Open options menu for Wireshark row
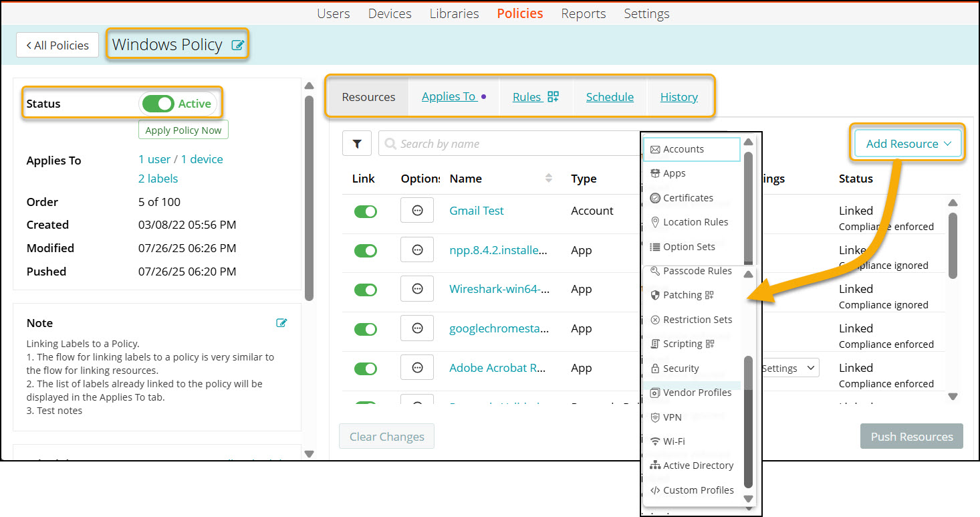Image resolution: width=980 pixels, height=517 pixels. click(x=417, y=289)
